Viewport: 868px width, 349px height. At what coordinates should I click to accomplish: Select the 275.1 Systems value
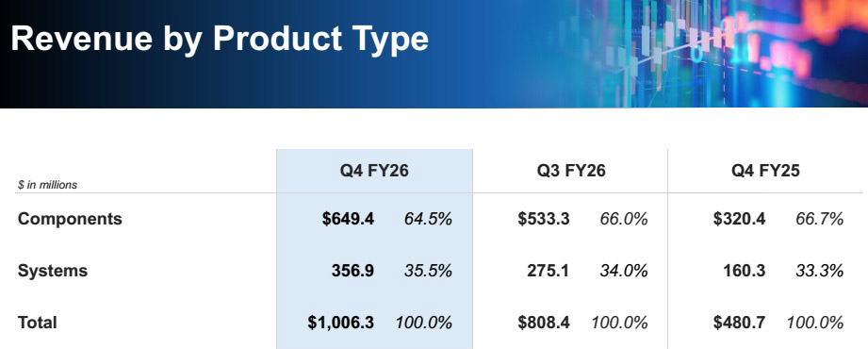click(x=548, y=271)
